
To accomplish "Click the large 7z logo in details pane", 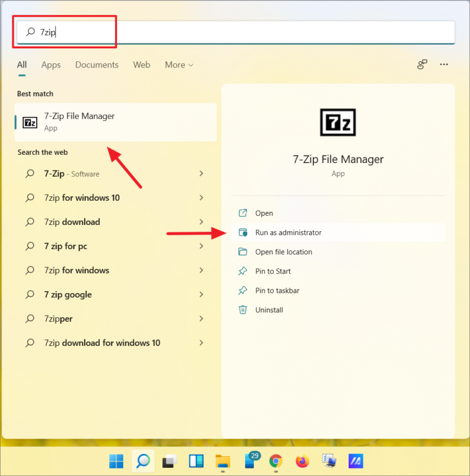I will pyautogui.click(x=338, y=122).
